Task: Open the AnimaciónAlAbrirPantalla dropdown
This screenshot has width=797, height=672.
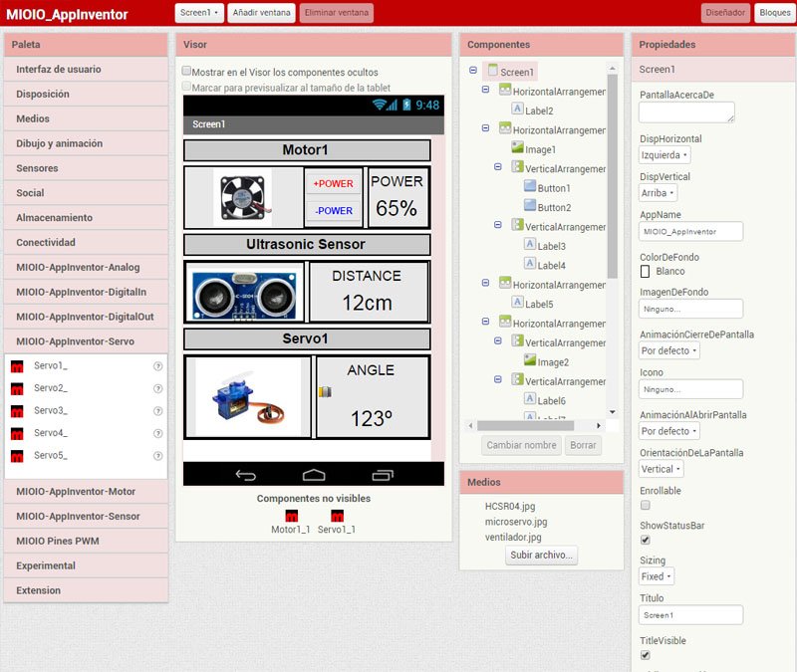Action: [x=668, y=431]
